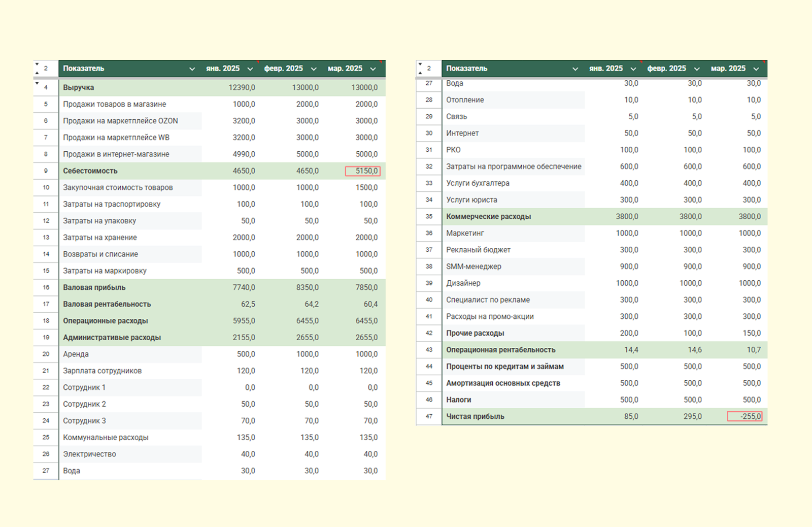Select Затраты на хранение label
The width and height of the screenshot is (812, 527).
(100, 238)
